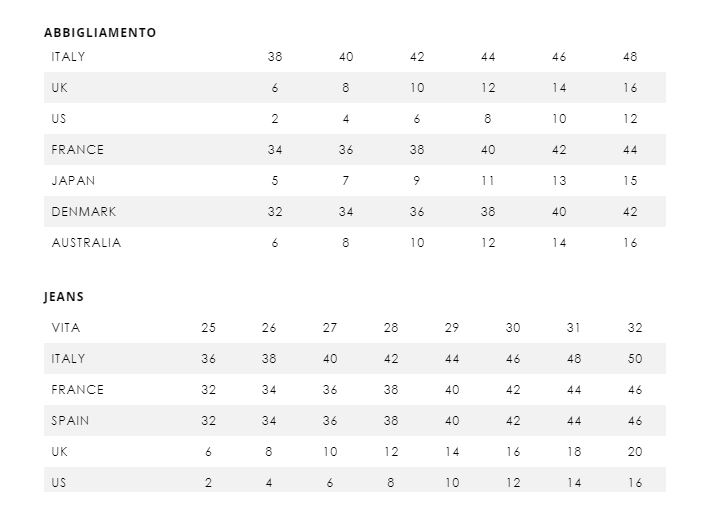Image resolution: width=709 pixels, height=506 pixels.
Task: Click size 15 in the JAPAN row
Action: (630, 181)
